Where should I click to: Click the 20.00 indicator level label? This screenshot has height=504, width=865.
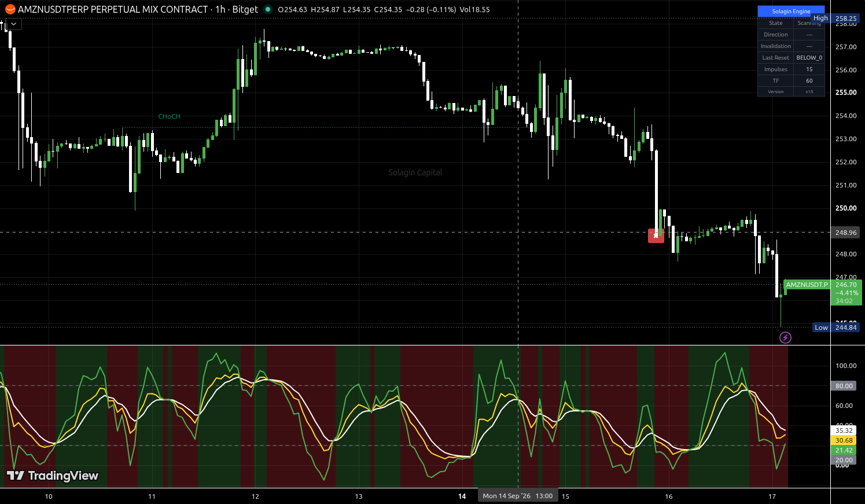[844, 460]
